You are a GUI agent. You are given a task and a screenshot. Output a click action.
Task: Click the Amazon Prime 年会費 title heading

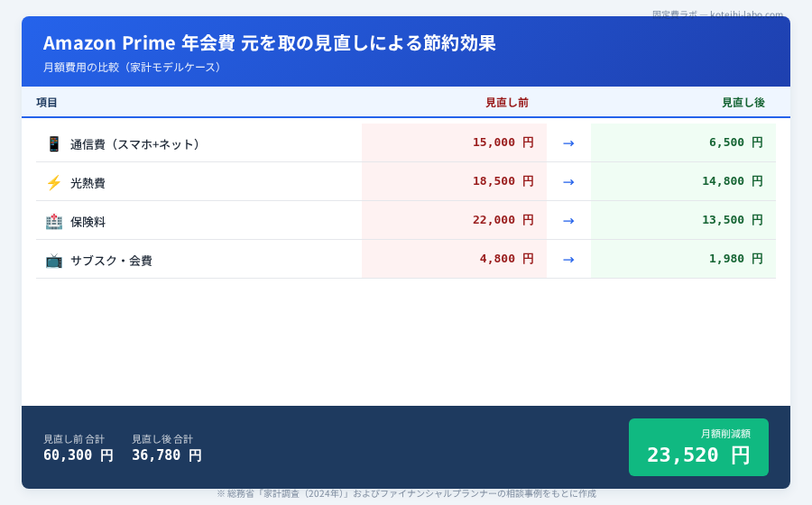click(269, 43)
